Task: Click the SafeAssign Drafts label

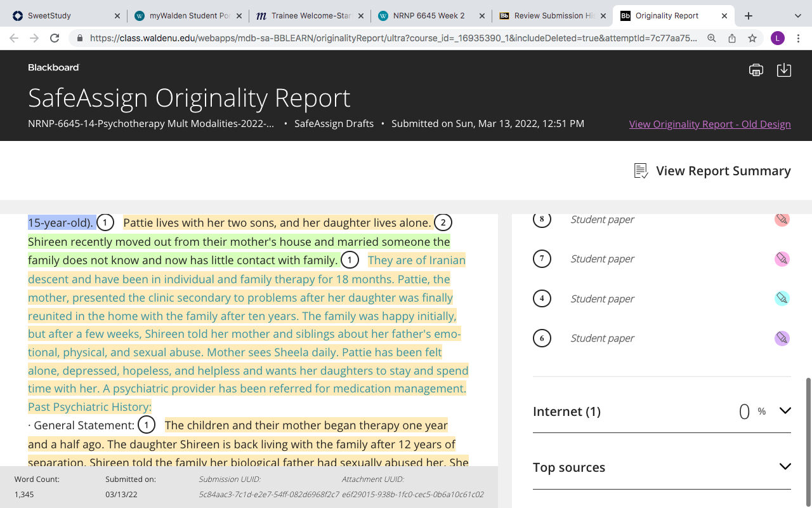Action: click(334, 124)
